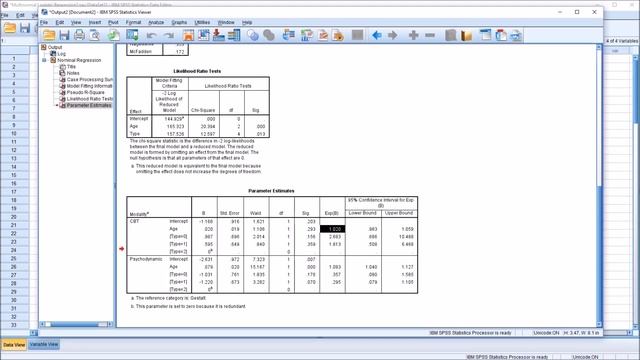640x360 pixels.
Task: Click the gray double-circle toolbar icon
Action: (x=269, y=36)
